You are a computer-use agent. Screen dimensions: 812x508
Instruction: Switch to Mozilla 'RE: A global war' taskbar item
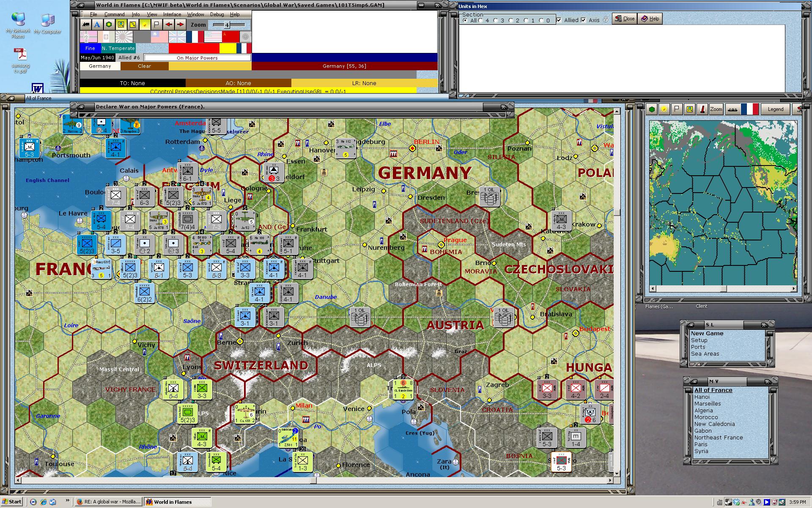tap(108, 502)
